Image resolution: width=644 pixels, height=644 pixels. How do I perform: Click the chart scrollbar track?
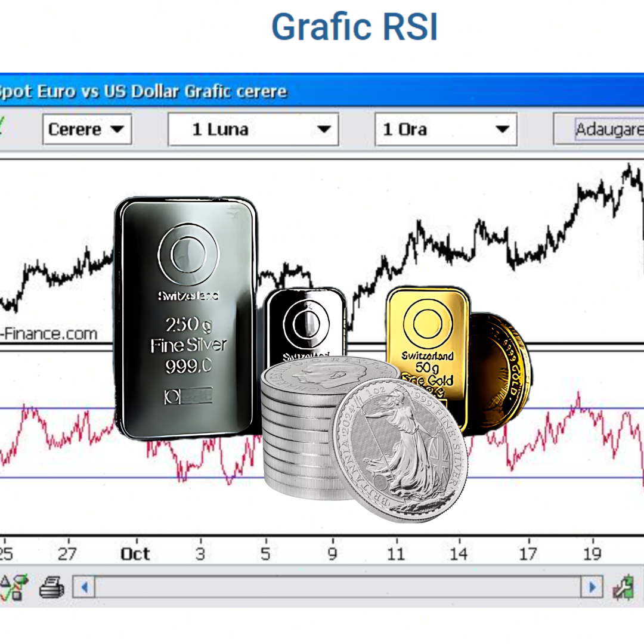click(x=338, y=587)
